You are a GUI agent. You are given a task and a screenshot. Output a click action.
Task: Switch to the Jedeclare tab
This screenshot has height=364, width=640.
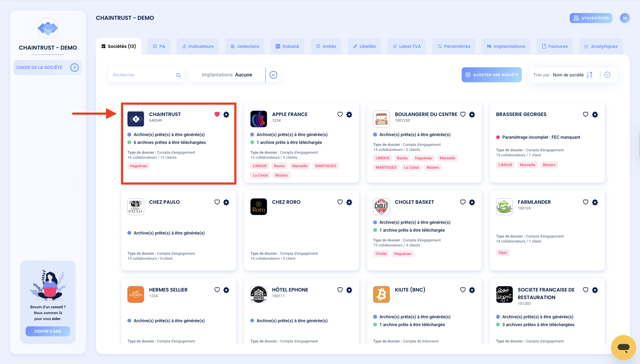click(x=245, y=46)
